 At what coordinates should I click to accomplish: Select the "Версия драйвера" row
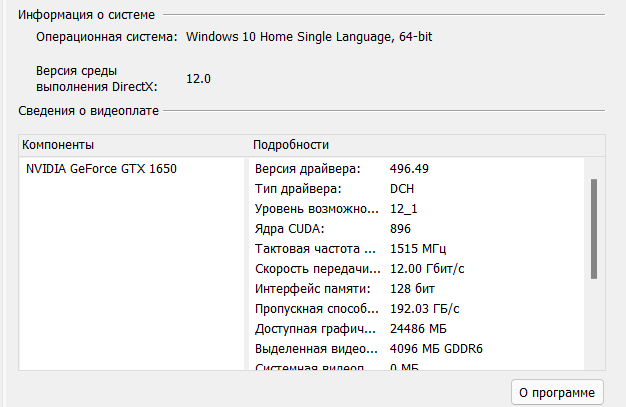(x=307, y=169)
